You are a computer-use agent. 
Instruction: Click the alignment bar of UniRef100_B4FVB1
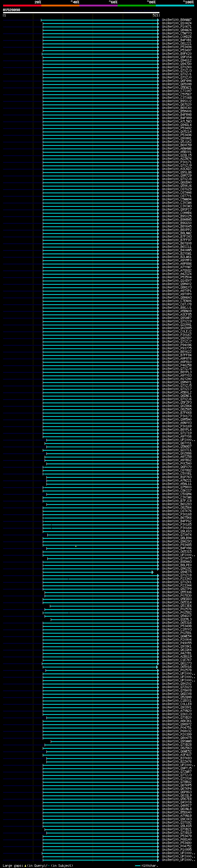(x=101, y=40)
